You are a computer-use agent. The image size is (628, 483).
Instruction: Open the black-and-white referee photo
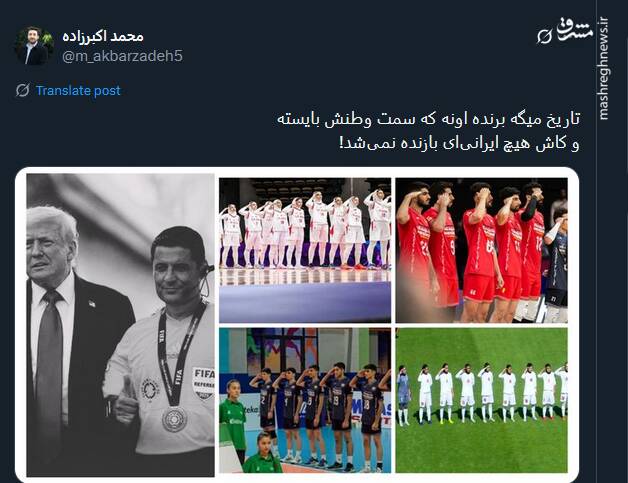tap(121, 325)
